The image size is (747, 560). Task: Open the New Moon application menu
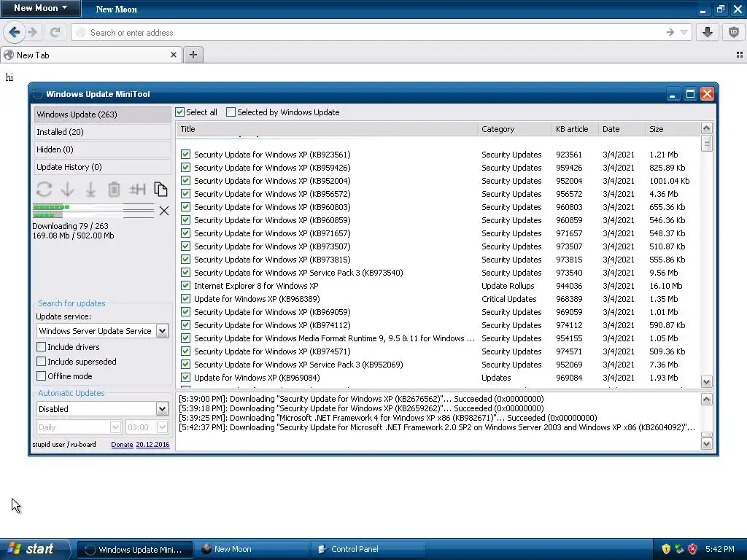(x=41, y=8)
